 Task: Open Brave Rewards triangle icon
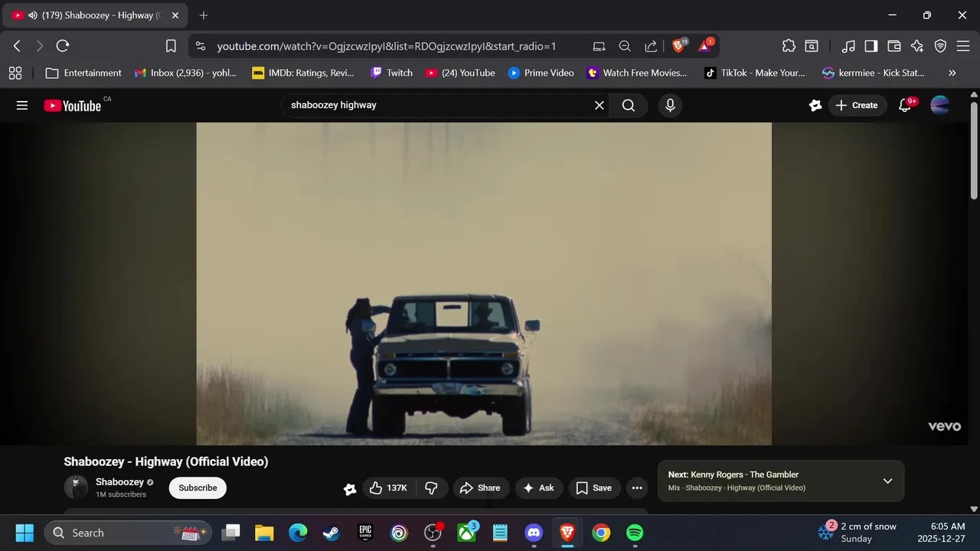click(704, 46)
